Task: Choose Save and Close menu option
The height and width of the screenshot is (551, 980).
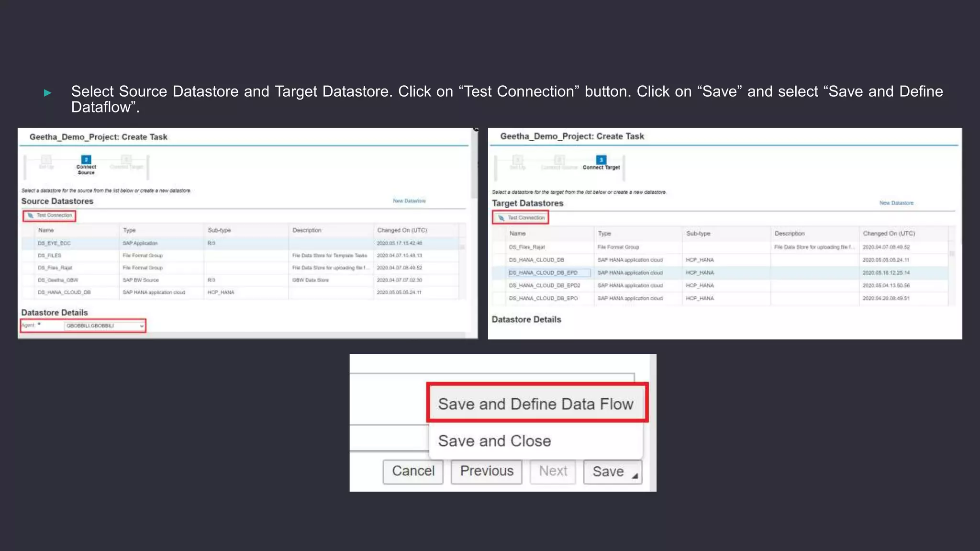Action: pyautogui.click(x=494, y=440)
